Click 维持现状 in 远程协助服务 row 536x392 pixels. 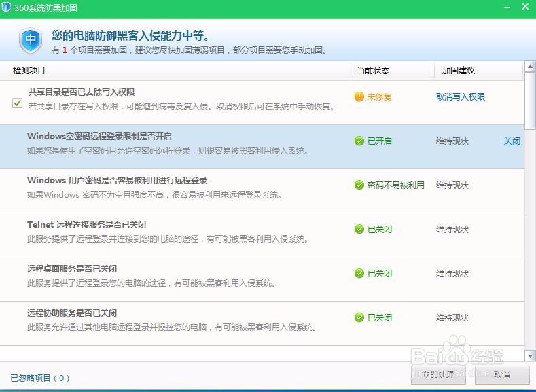[x=452, y=317]
